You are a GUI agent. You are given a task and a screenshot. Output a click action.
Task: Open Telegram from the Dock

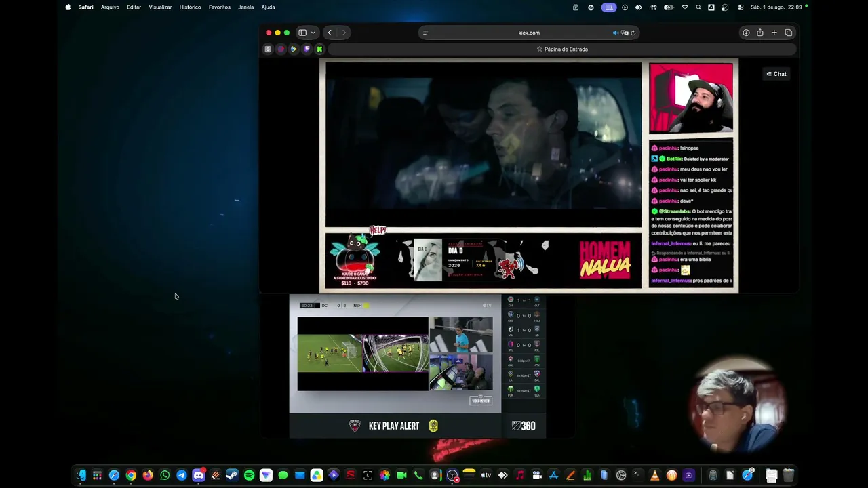(x=182, y=475)
